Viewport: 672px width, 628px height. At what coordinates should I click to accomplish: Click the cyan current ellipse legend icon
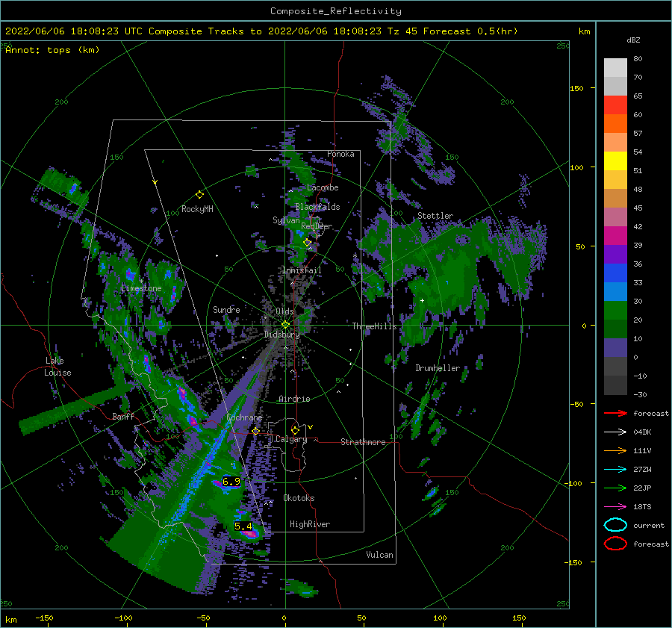pyautogui.click(x=615, y=525)
